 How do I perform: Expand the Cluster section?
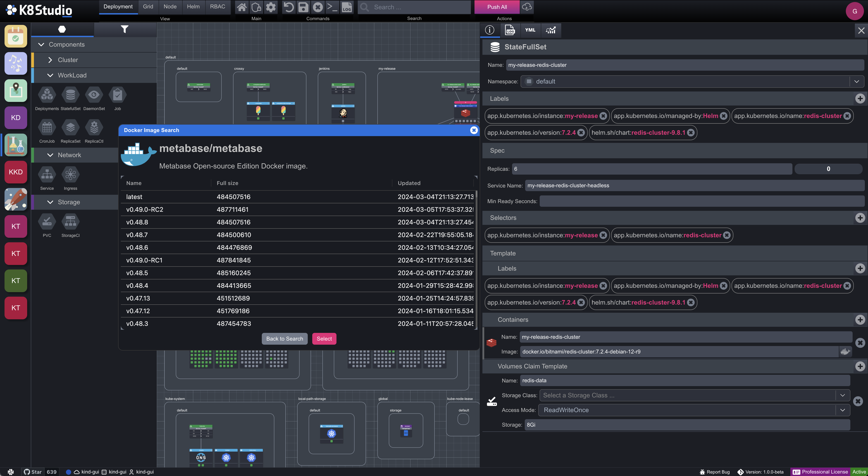pyautogui.click(x=50, y=60)
